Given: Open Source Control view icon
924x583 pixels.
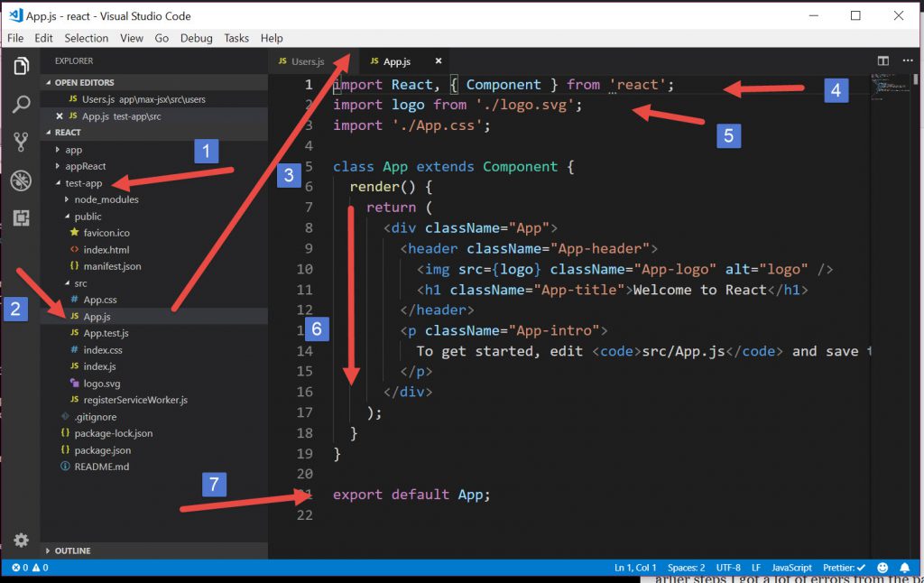Looking at the screenshot, I should pos(21,142).
